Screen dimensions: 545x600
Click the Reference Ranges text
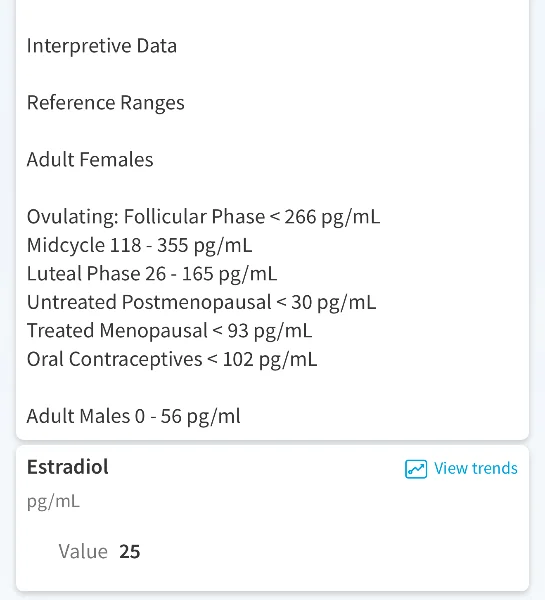click(x=106, y=103)
